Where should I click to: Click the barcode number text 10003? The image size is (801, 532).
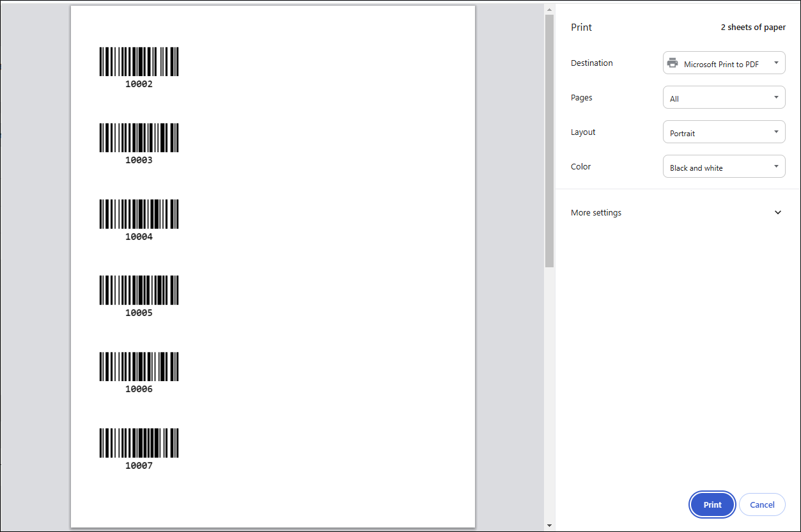click(x=139, y=160)
